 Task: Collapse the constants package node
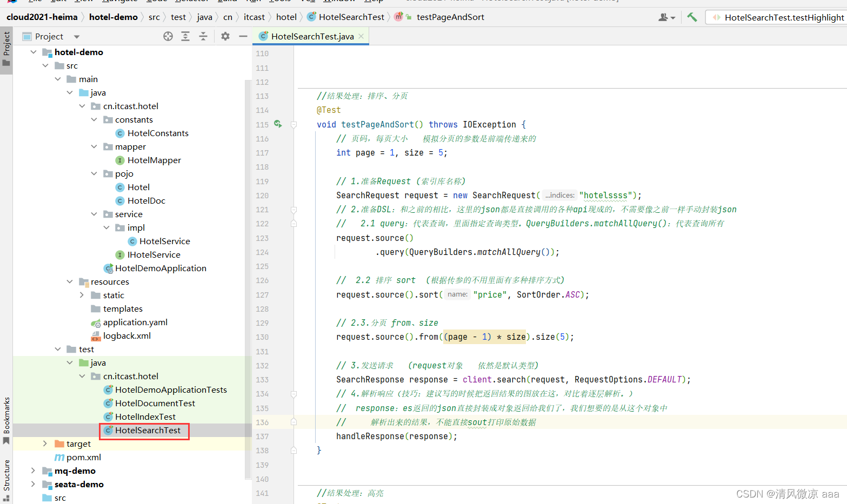94,119
